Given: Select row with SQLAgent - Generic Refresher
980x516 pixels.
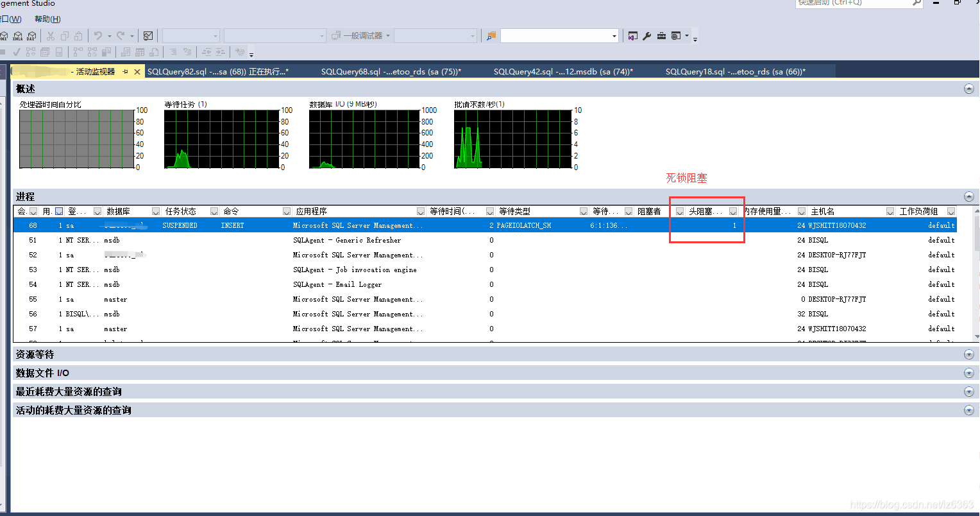Looking at the screenshot, I should click(484, 240).
